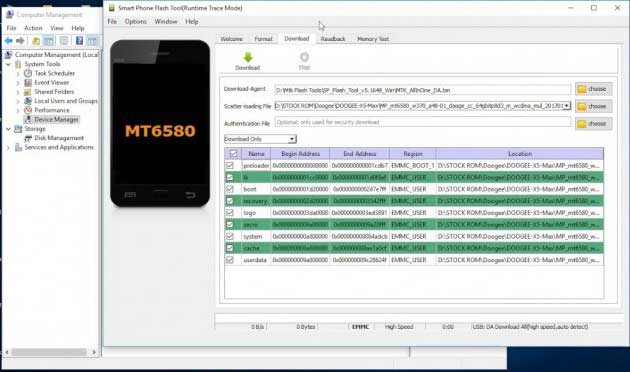Select Task Scheduler in Computer Management tree
630x372 pixels.
pyautogui.click(x=54, y=73)
